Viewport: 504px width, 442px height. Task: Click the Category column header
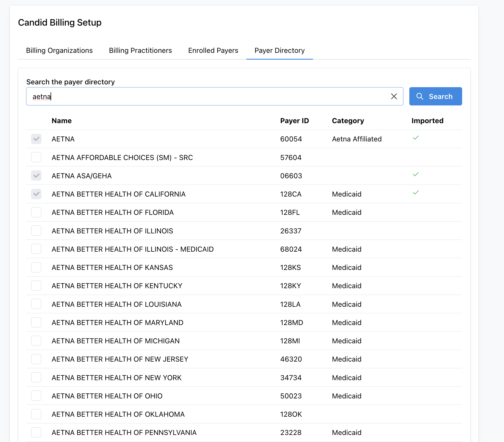pyautogui.click(x=348, y=121)
